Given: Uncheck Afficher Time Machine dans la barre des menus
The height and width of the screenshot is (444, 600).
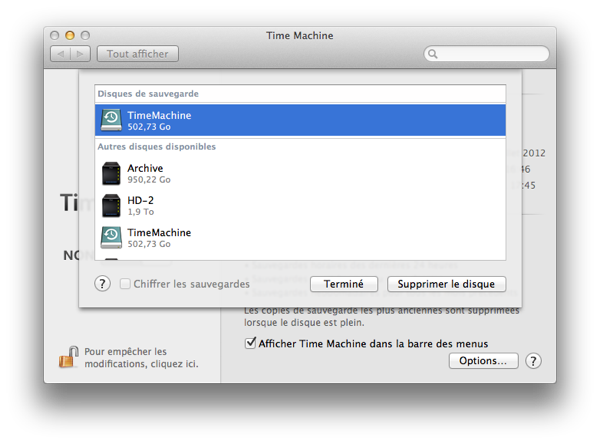Looking at the screenshot, I should coord(250,342).
